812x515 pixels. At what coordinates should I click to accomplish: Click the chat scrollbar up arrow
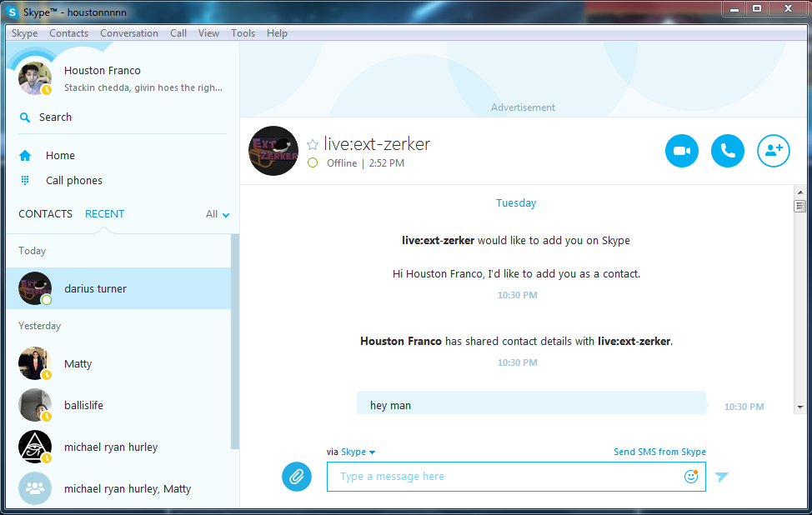click(800, 192)
